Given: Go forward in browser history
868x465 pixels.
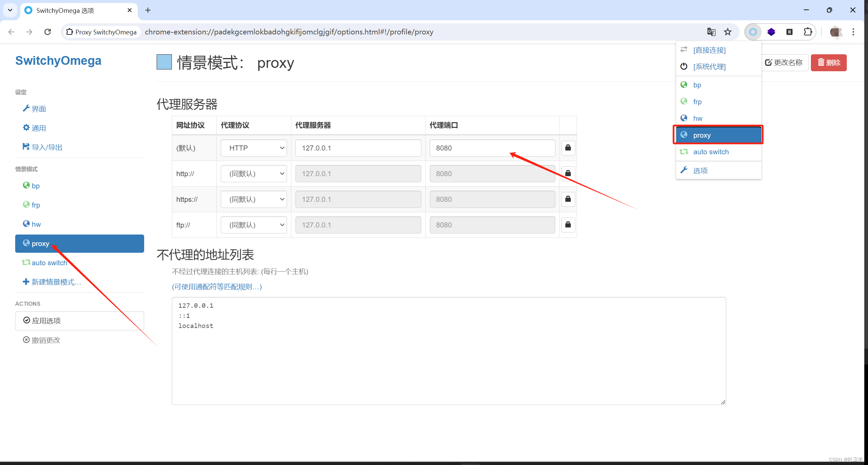Looking at the screenshot, I should pos(29,32).
